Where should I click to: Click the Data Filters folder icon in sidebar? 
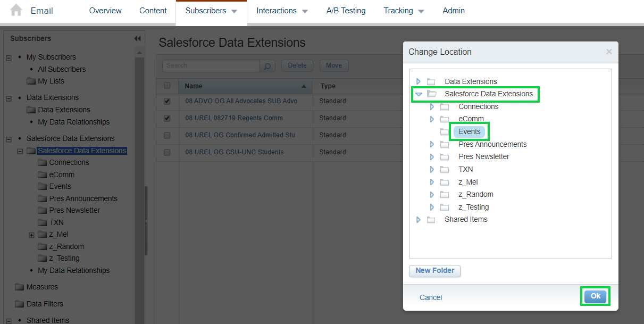[20, 304]
